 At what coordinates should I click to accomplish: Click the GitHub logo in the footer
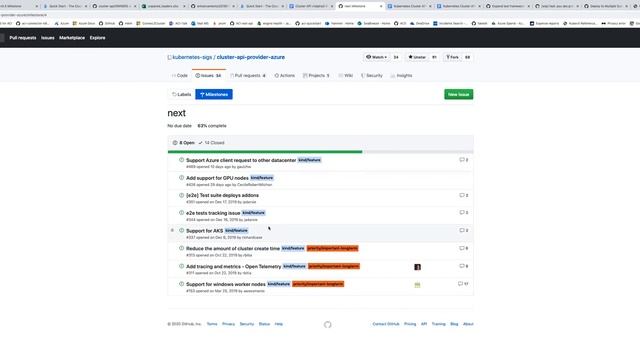tap(327, 325)
